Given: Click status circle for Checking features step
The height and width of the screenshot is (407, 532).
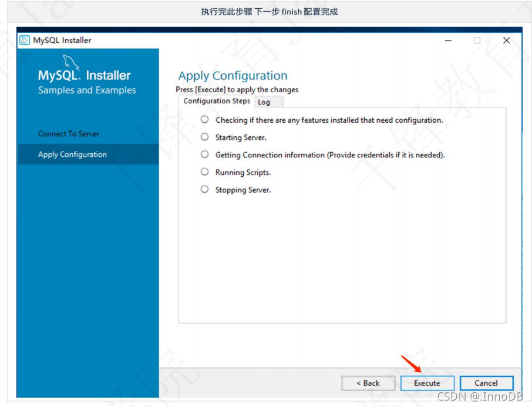Looking at the screenshot, I should 204,119.
